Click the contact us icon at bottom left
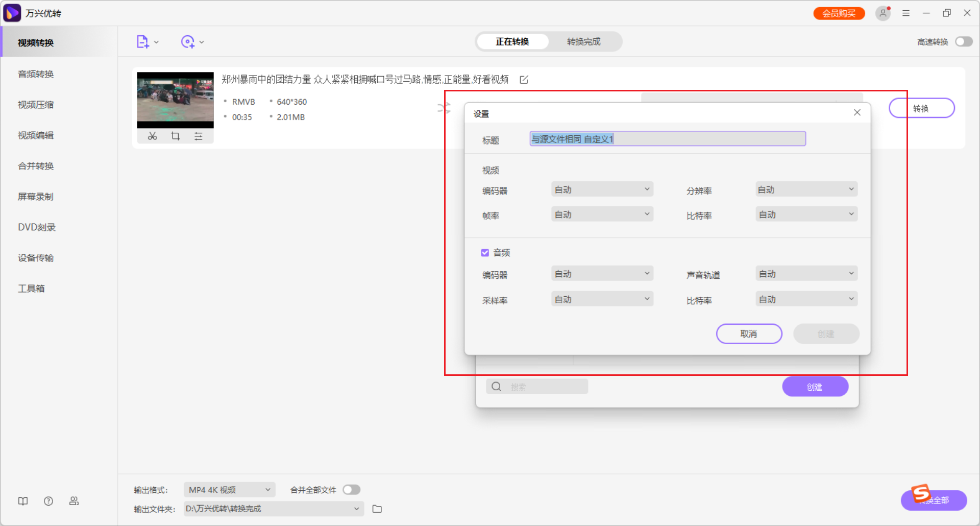This screenshot has width=980, height=526. tap(74, 501)
